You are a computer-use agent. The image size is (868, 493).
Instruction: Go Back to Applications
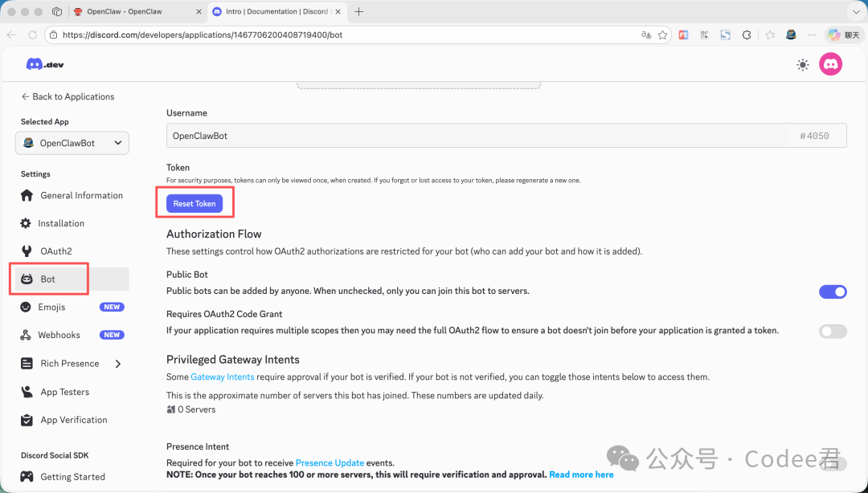[x=68, y=96]
